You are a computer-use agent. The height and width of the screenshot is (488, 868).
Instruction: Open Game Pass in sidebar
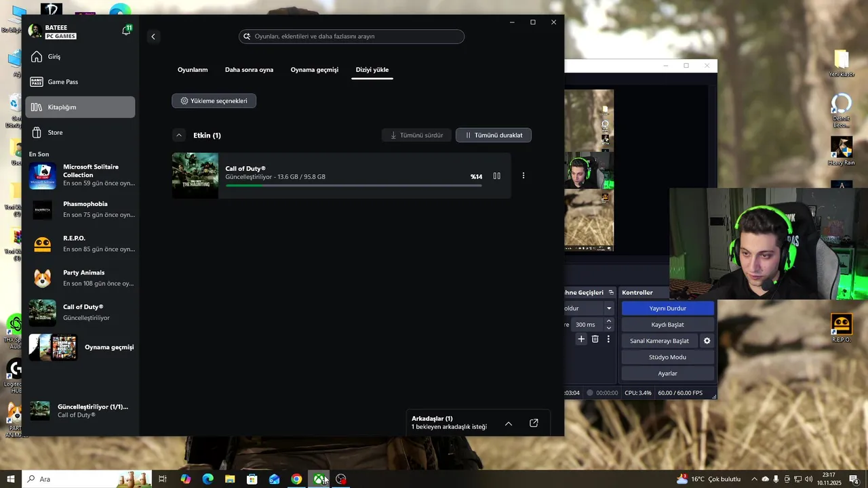tap(80, 82)
